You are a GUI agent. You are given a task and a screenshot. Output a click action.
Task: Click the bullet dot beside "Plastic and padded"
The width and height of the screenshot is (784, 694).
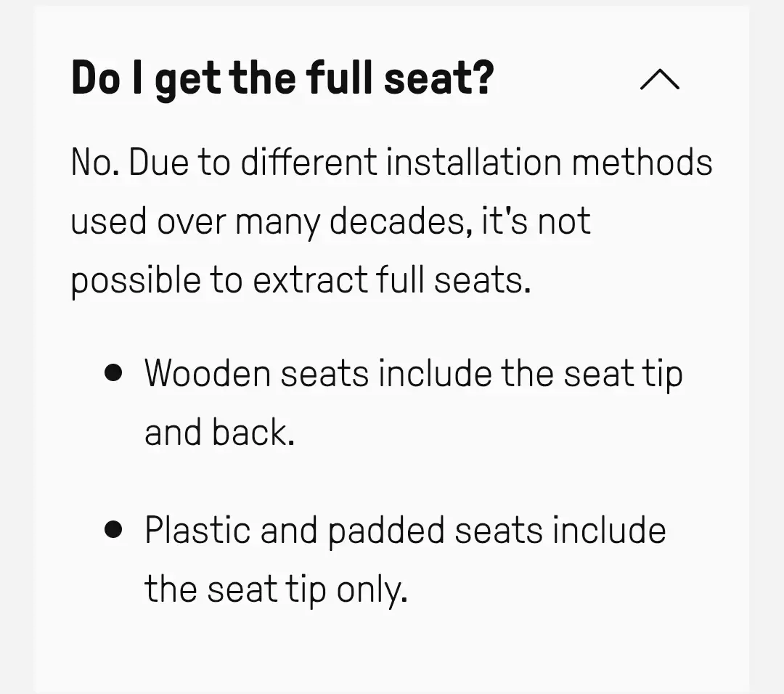(x=113, y=529)
